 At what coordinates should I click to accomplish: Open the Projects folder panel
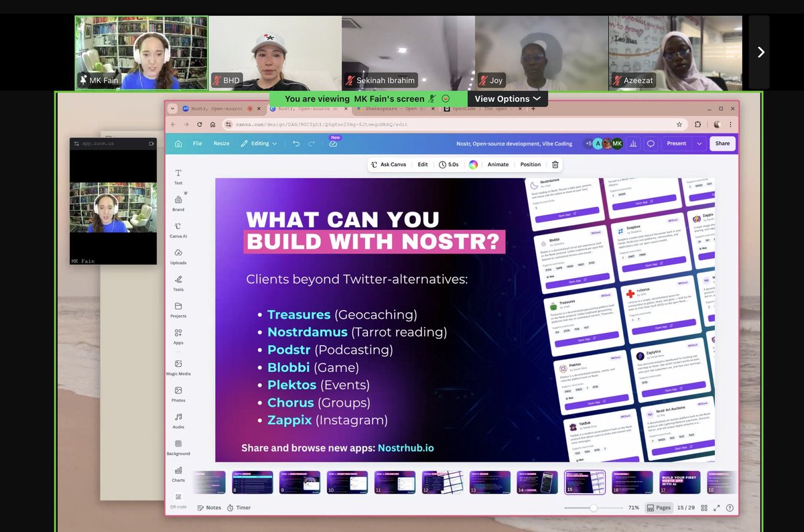[178, 310]
